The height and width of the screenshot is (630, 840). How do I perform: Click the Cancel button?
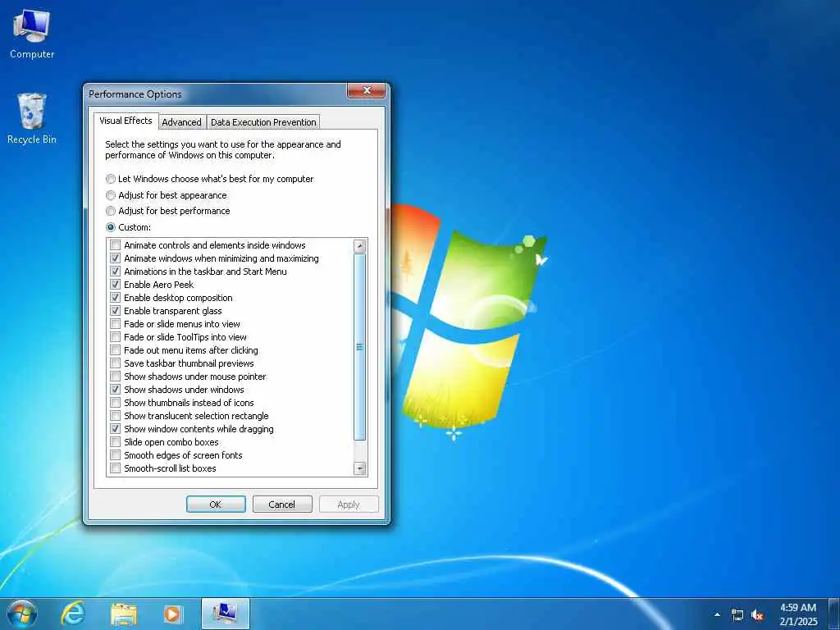coord(282,504)
